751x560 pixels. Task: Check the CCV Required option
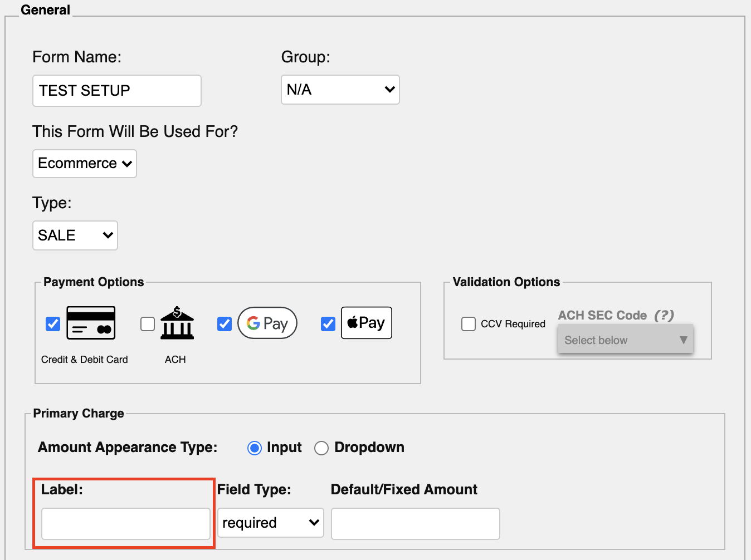[469, 323]
